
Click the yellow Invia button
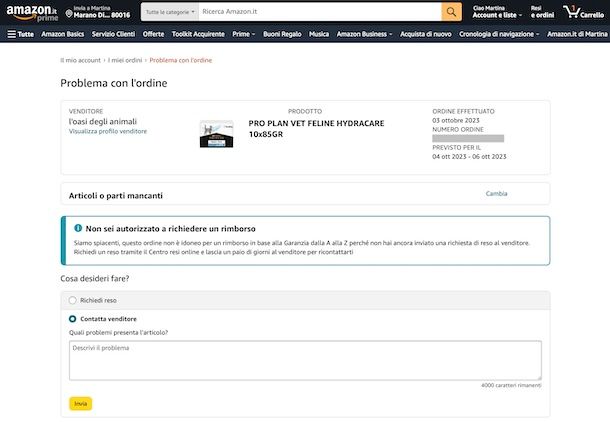(x=81, y=404)
